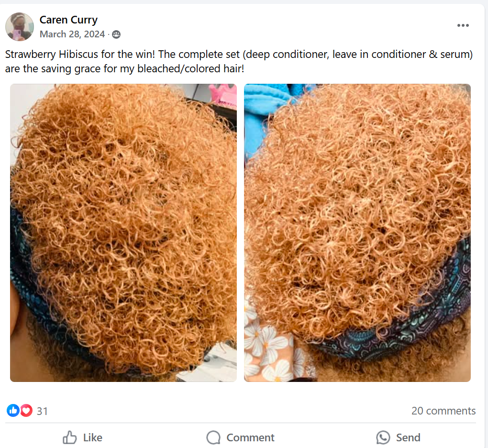Image resolution: width=488 pixels, height=448 pixels.
Task: Click the audience privacy icon beside the date
Action: (116, 34)
